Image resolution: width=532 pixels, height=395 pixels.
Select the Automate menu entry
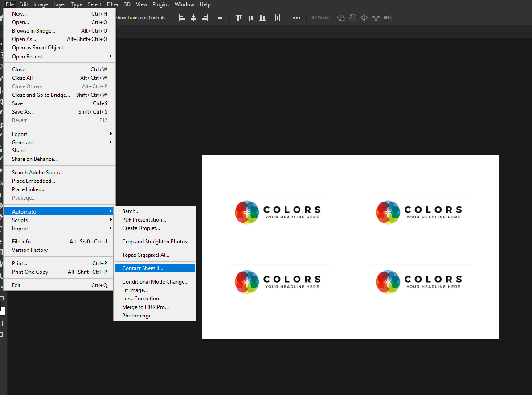[59, 211]
